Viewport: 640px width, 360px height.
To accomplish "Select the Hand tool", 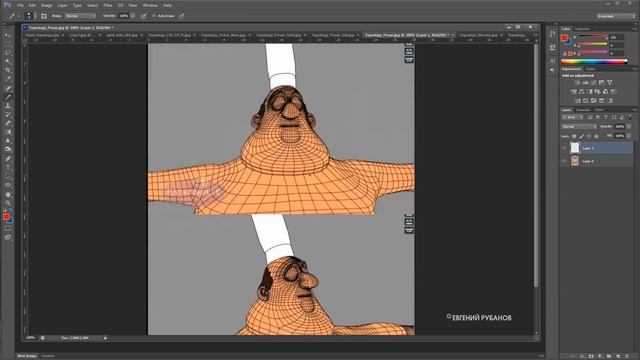I will click(8, 194).
